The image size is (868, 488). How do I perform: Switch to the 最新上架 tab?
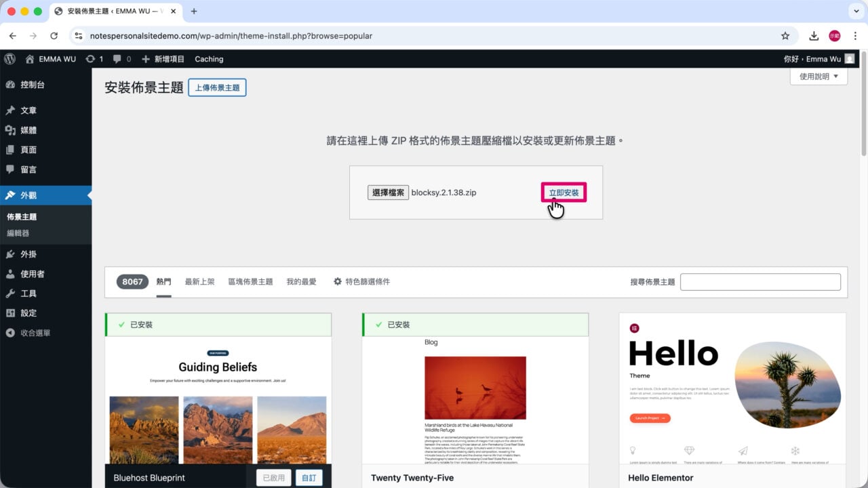[x=199, y=281]
